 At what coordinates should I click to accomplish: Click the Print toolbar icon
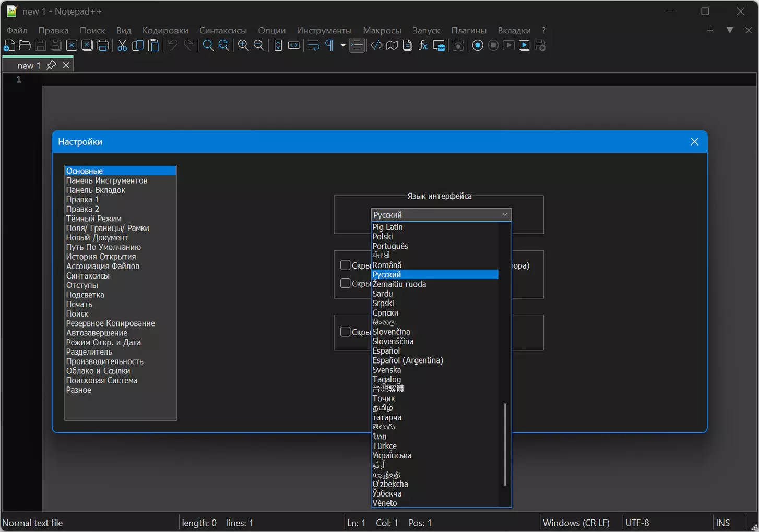103,45
